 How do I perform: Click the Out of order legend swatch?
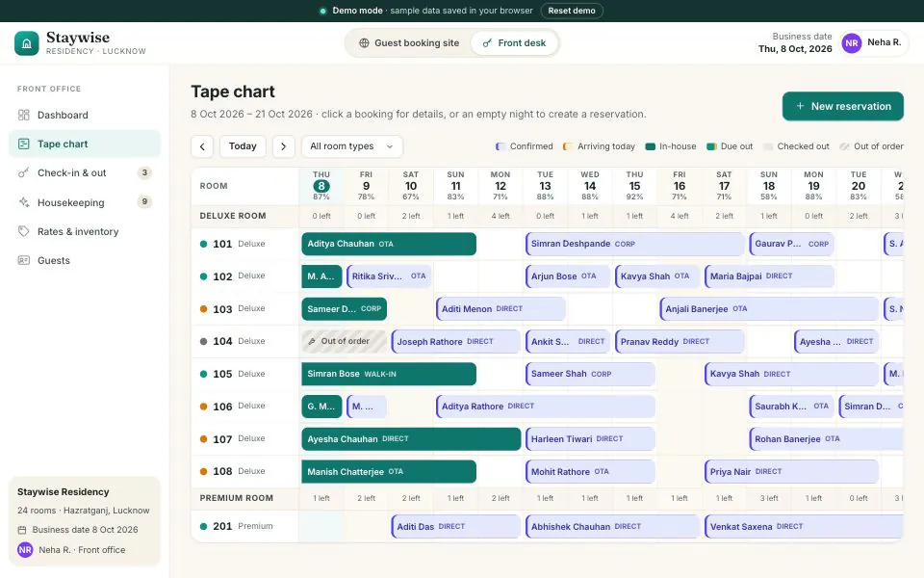[x=844, y=146]
